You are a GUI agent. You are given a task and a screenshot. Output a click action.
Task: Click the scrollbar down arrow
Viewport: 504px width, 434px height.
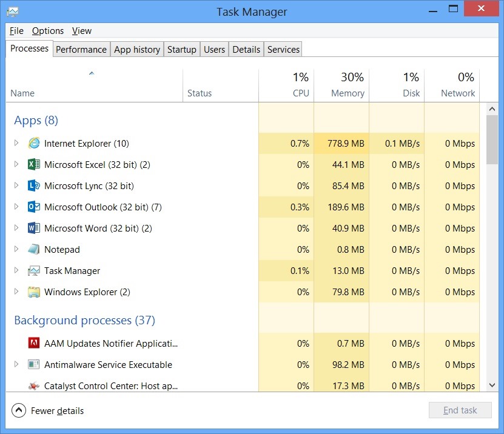coord(492,385)
